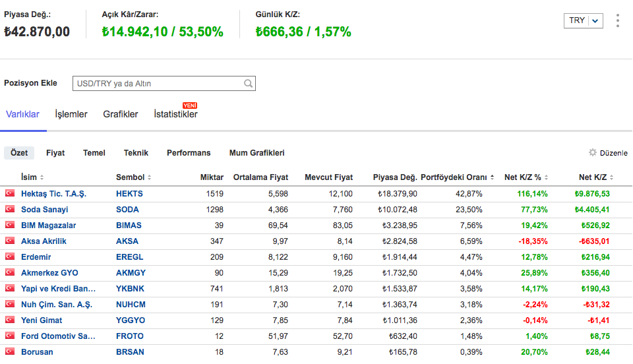The height and width of the screenshot is (364, 633).
Task: Open the İstatistikler tab
Action: (x=175, y=114)
